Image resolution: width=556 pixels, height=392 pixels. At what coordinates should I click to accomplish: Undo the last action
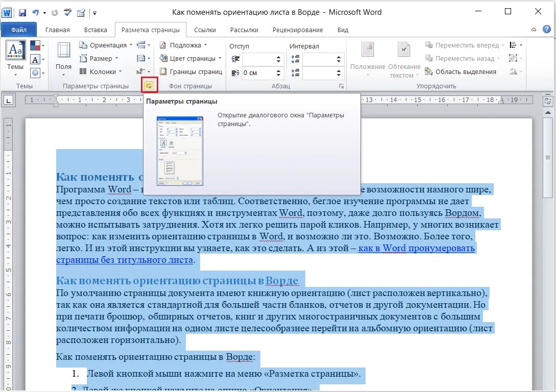[35, 13]
